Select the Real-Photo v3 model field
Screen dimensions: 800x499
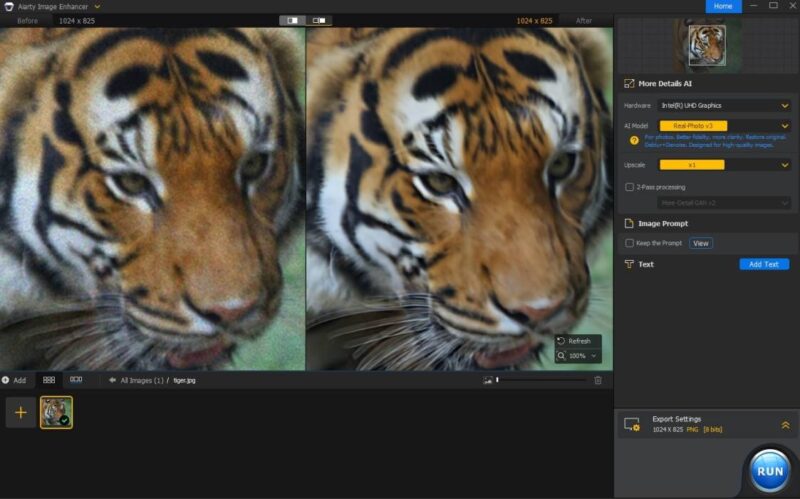(693, 126)
